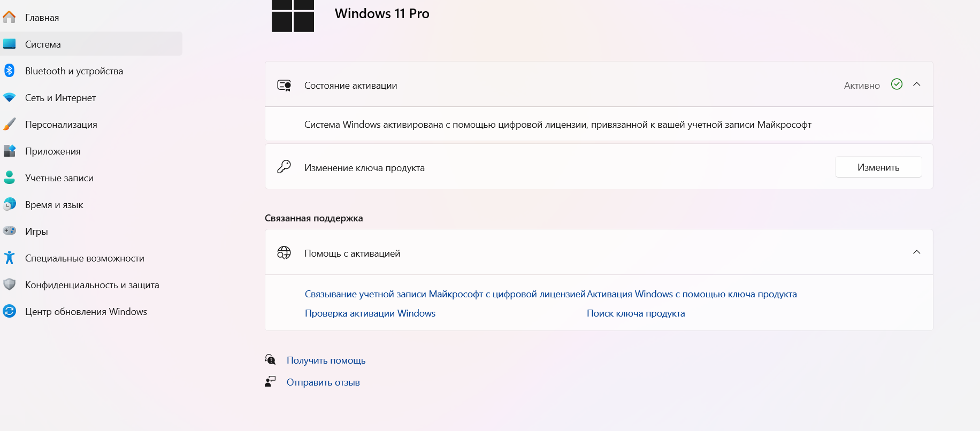Open the Получить помощь link

click(326, 360)
